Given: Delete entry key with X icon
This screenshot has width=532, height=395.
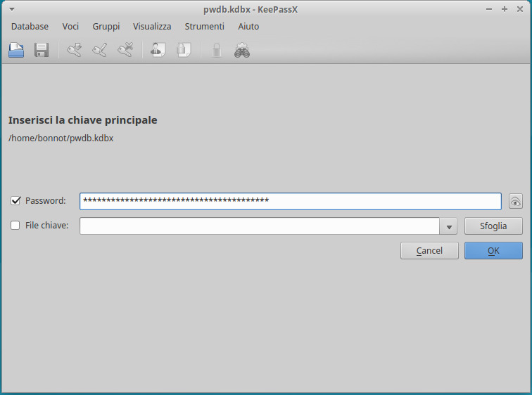Looking at the screenshot, I should click(125, 50).
